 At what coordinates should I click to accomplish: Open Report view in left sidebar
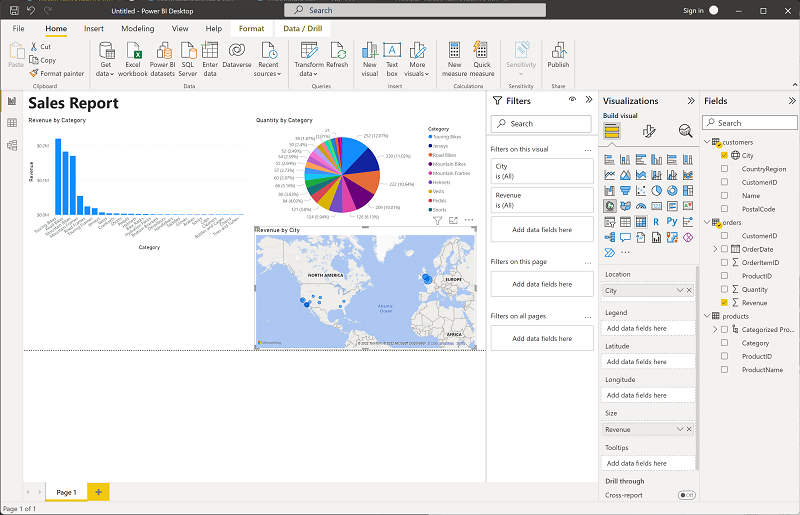click(x=12, y=101)
